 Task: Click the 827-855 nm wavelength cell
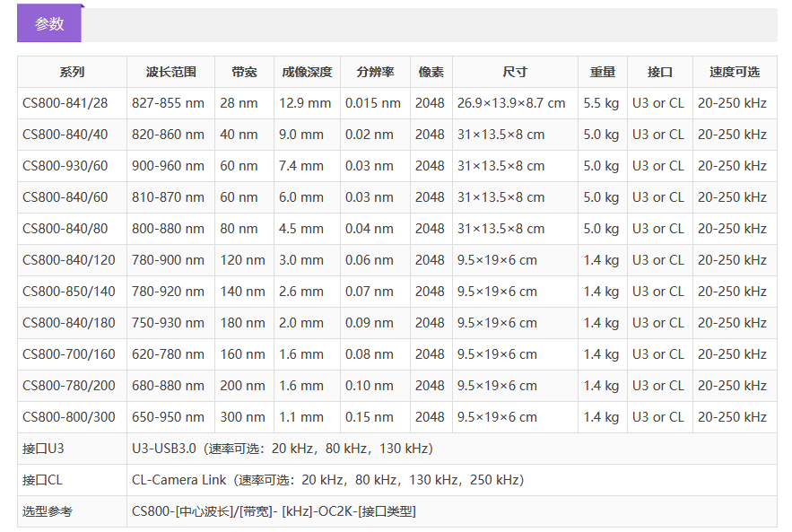coord(168,103)
